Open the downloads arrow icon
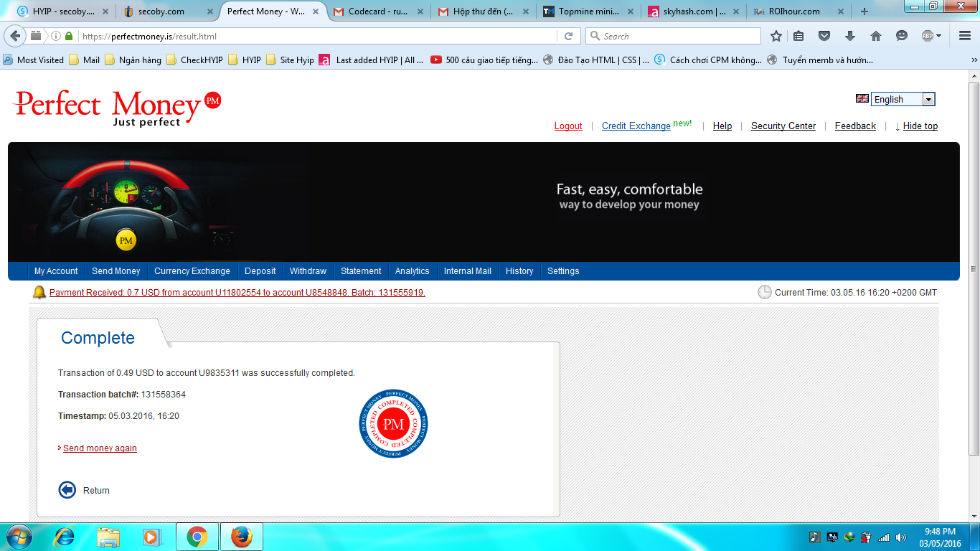 850,36
